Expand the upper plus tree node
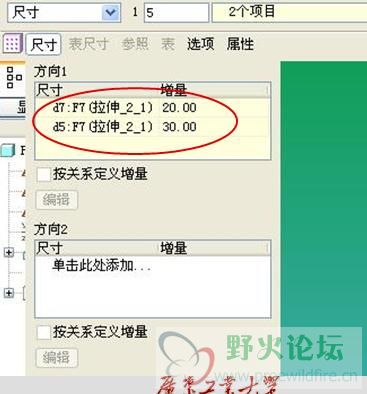Screen dimensions: 367x394 click(x=9, y=252)
